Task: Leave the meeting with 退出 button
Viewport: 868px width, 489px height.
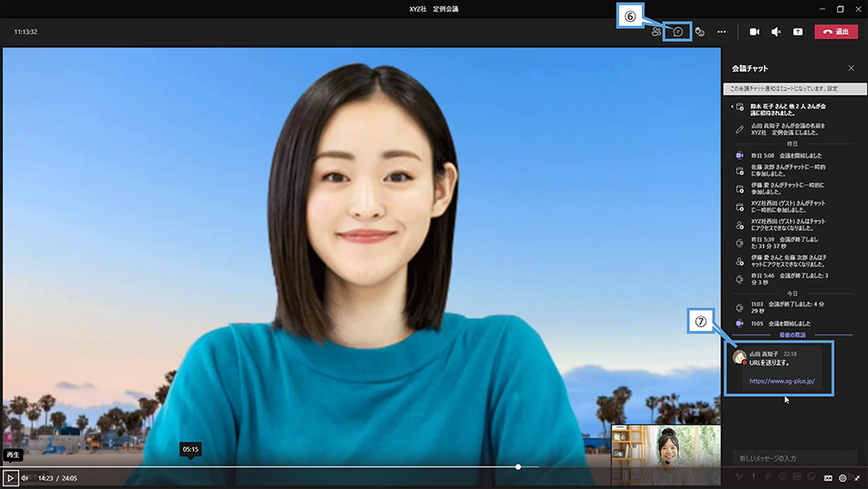Action: coord(836,32)
